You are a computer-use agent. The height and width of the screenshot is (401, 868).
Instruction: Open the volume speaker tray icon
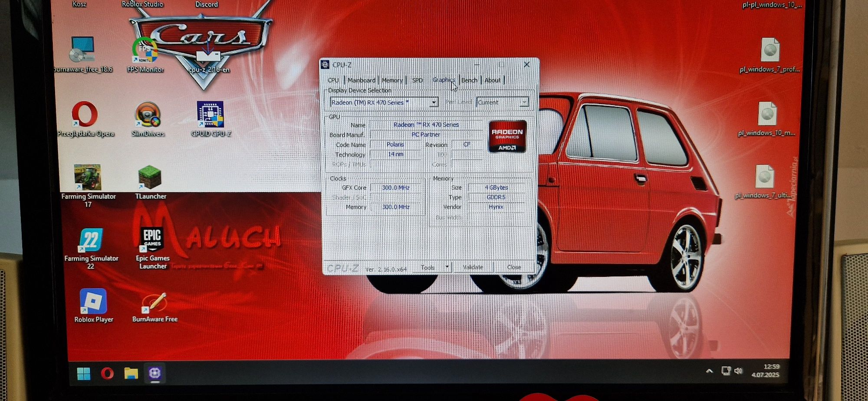coord(738,371)
